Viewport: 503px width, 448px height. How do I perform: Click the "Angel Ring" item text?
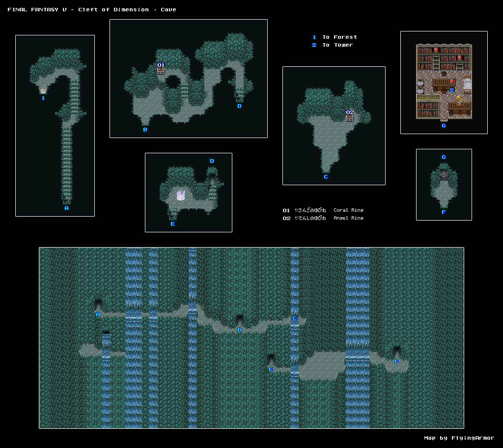pos(348,218)
